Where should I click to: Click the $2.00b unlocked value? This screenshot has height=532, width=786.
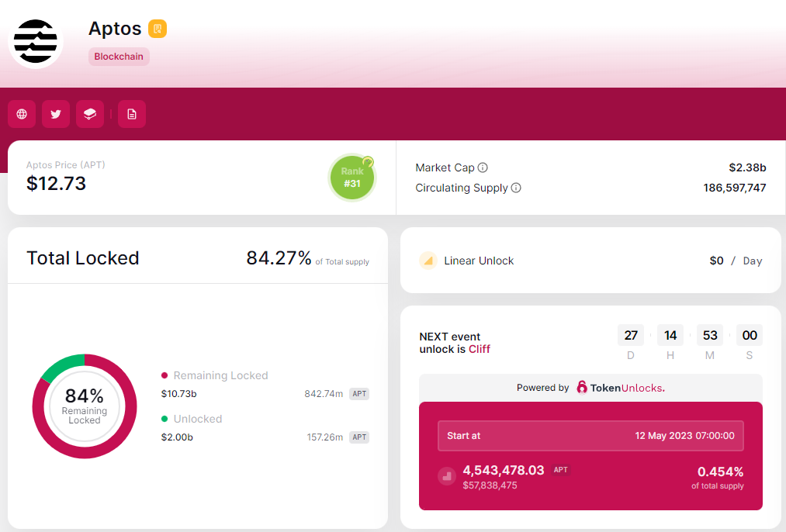(177, 437)
